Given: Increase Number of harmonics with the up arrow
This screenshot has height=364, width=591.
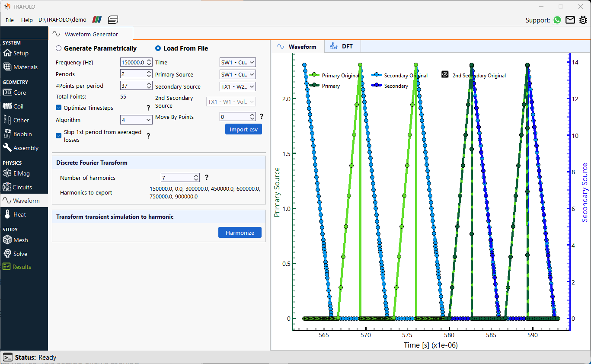Looking at the screenshot, I should coord(196,175).
